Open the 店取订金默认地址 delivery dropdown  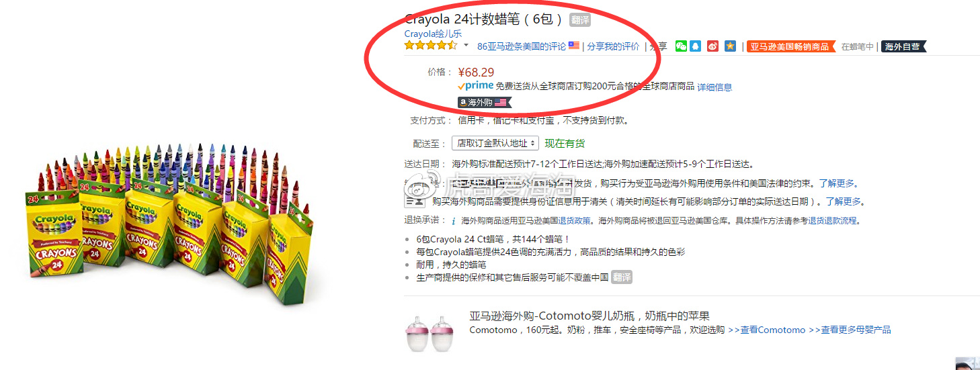pyautogui.click(x=495, y=143)
